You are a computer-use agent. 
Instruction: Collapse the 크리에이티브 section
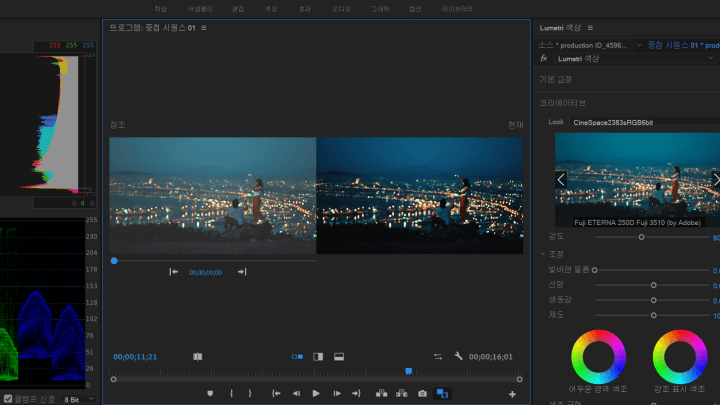pyautogui.click(x=562, y=103)
